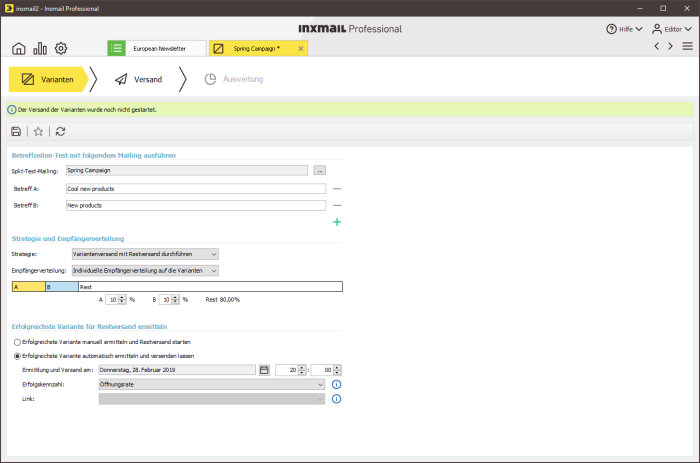Open the home cockpit icon
This screenshot has height=463, width=700.
tap(19, 48)
